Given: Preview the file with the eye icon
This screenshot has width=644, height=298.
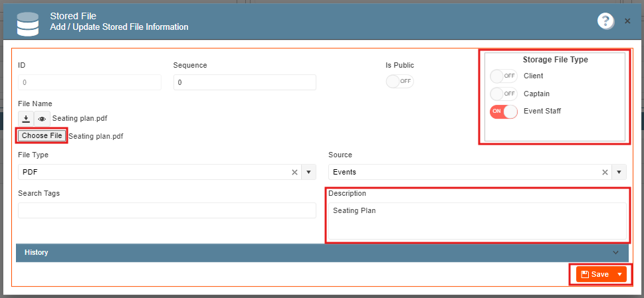Looking at the screenshot, I should tap(43, 118).
